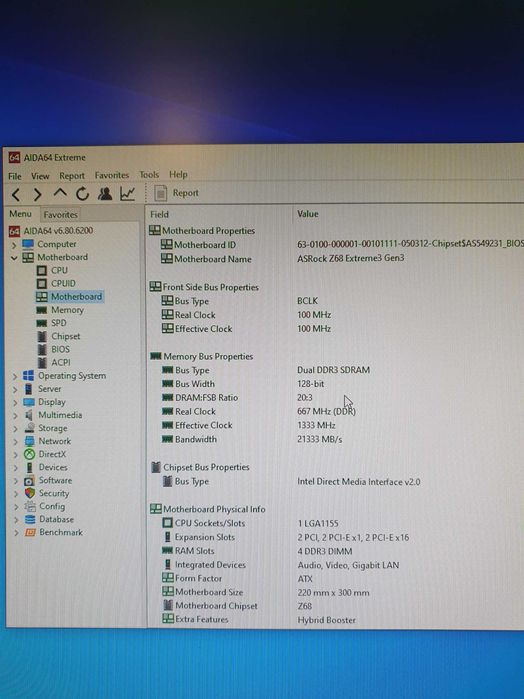The image size is (524, 699).
Task: Click the Storage drive icon
Action: [x=29, y=428]
